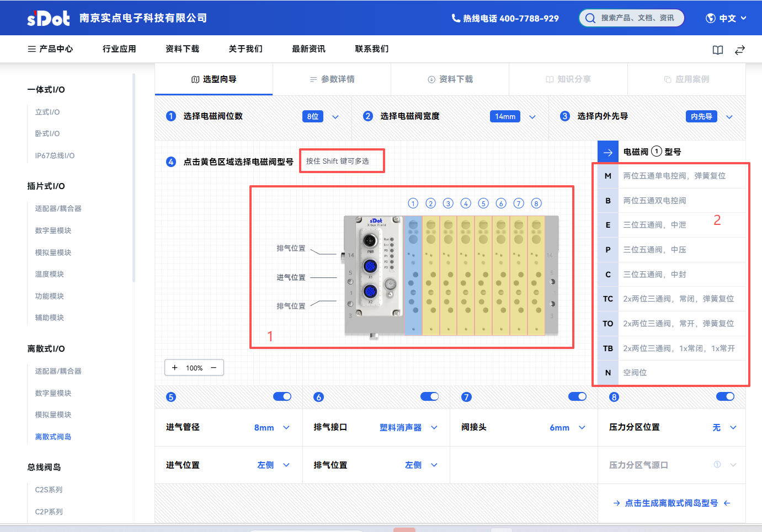This screenshot has height=532, width=762.
Task: Click the blue arrow beside 电磁阀型号
Action: (x=608, y=152)
